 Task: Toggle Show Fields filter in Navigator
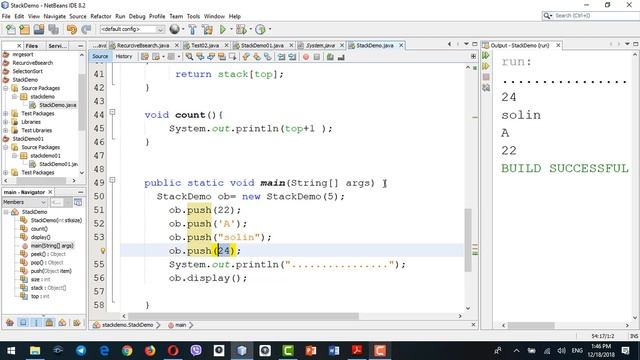[23, 322]
